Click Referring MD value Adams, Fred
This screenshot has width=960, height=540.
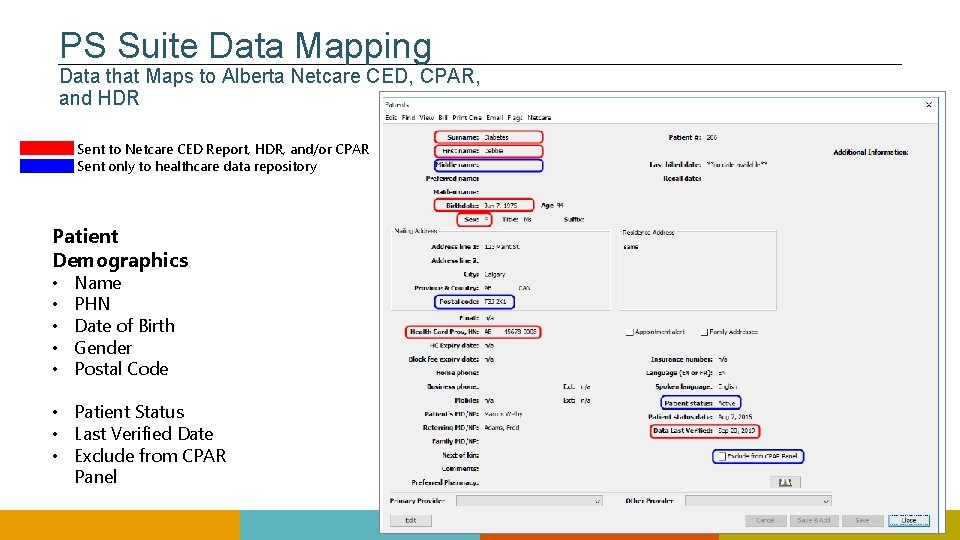tap(501, 427)
